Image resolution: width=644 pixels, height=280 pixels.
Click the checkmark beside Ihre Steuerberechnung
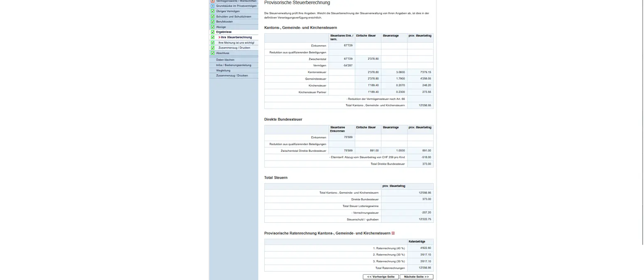click(x=213, y=37)
